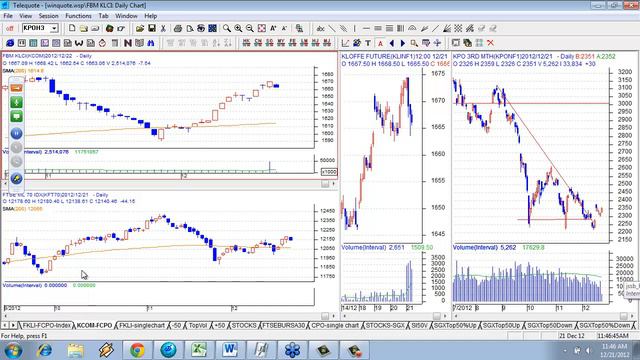Open the File menu
Screen dimensions: 640x360
(x=8, y=16)
